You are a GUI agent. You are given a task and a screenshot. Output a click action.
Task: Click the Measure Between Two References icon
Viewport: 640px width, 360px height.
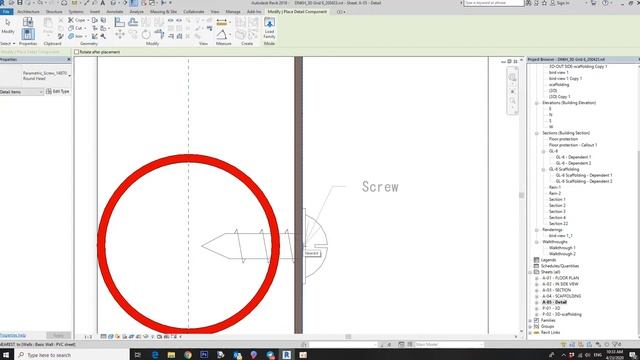222,35
